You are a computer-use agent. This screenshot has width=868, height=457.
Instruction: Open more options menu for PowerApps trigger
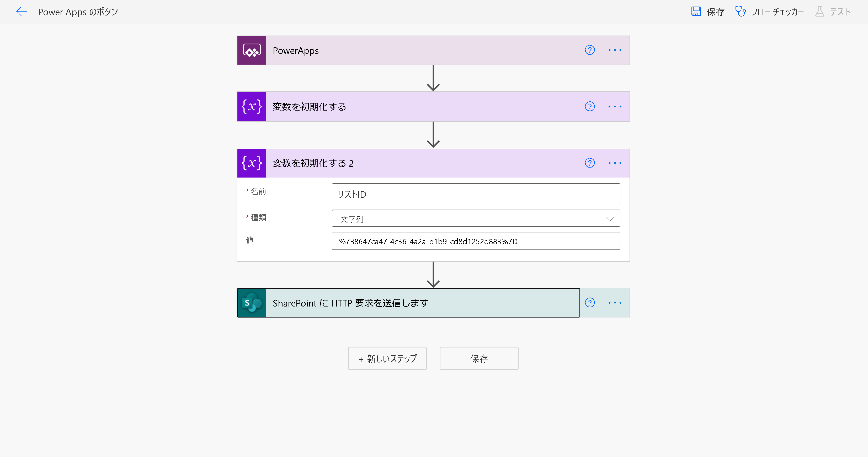tap(615, 50)
